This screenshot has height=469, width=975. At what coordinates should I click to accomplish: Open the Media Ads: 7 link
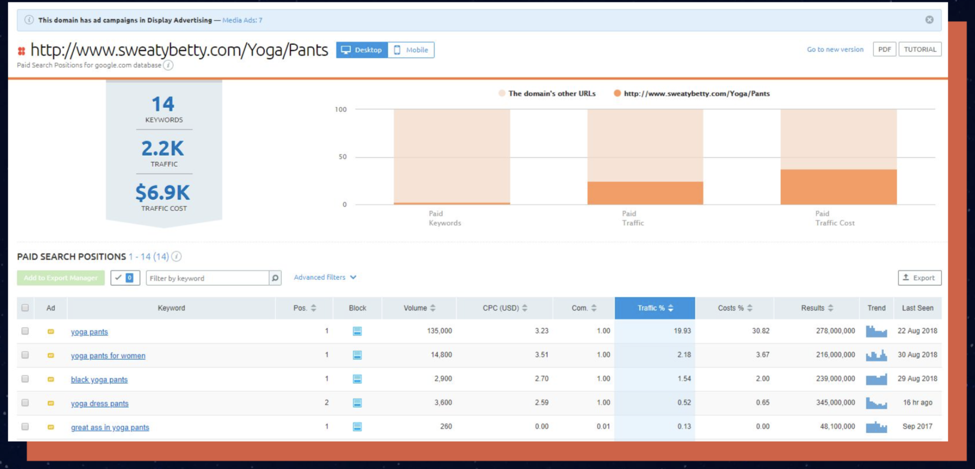[242, 20]
